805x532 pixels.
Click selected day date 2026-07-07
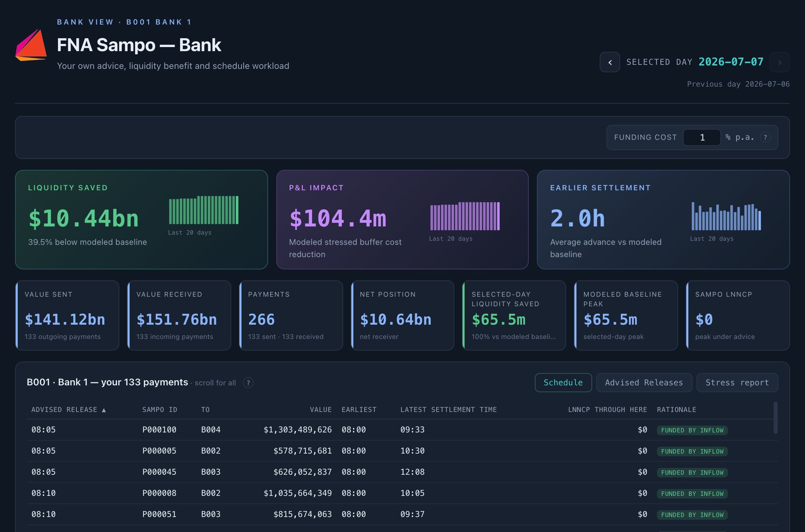click(731, 62)
